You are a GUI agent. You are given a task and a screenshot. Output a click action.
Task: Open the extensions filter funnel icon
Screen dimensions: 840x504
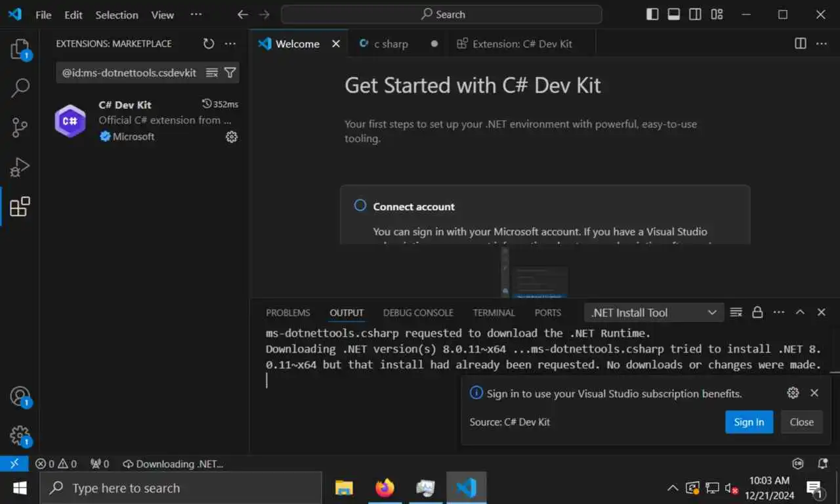[x=230, y=73]
